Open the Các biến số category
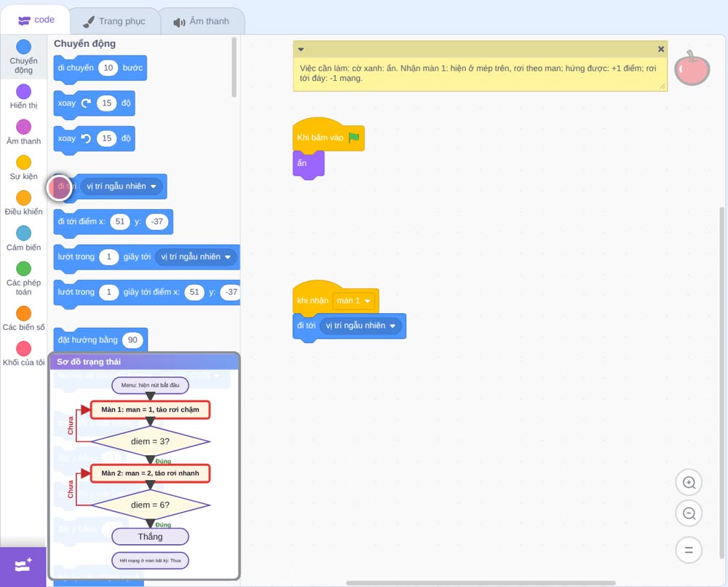 pyautogui.click(x=23, y=318)
